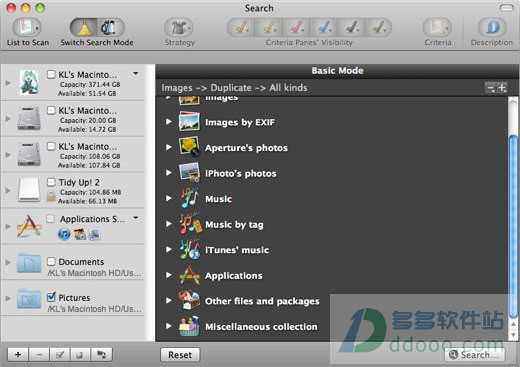Click the uncheck-all sources button
The width and height of the screenshot is (520, 367).
(x=80, y=354)
